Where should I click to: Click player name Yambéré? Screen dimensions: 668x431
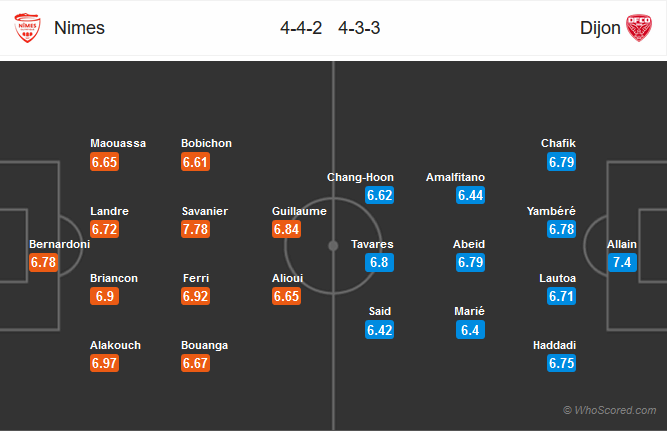[x=551, y=211]
